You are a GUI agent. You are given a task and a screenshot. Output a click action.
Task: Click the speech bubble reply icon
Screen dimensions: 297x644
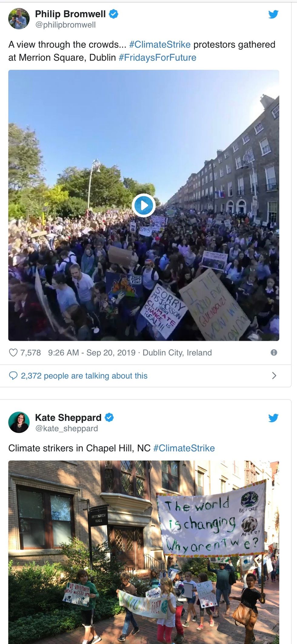pos(13,376)
